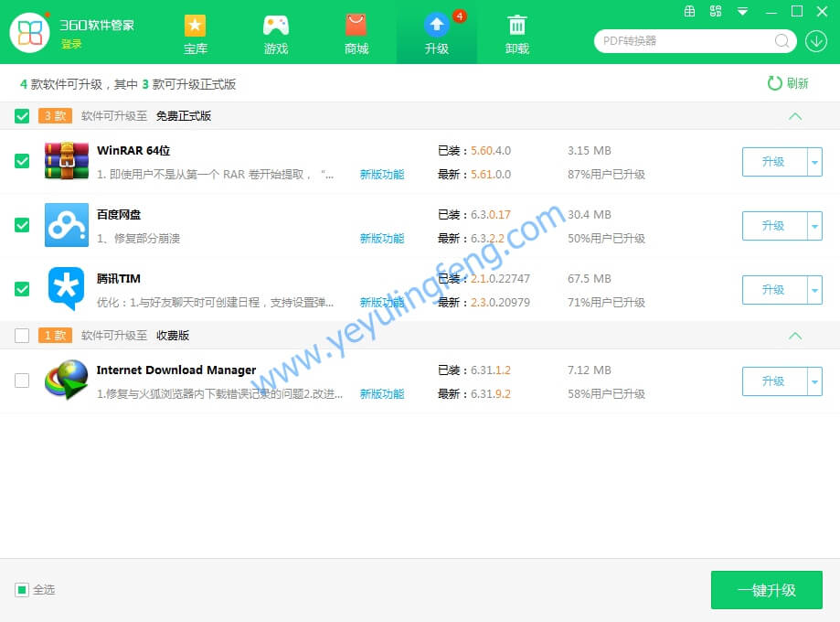
Task: View Internet Download Manager 新版功能 link
Action: [382, 393]
